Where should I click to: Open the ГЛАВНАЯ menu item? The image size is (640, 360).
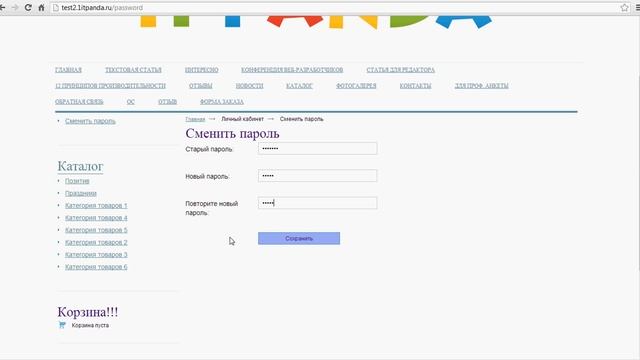pos(68,70)
